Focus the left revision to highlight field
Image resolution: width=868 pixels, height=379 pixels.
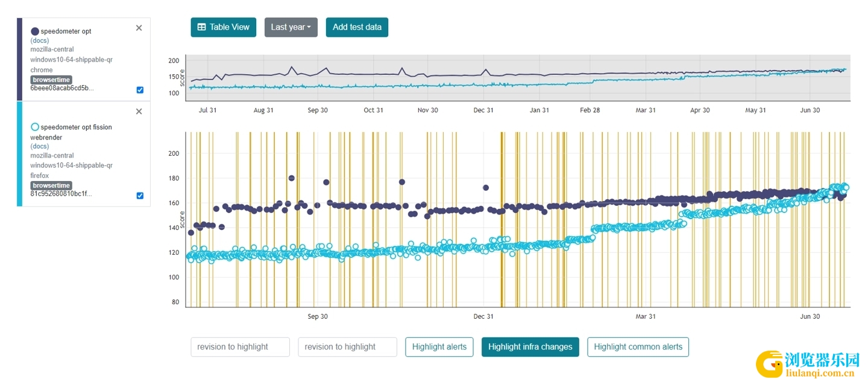pyautogui.click(x=241, y=347)
